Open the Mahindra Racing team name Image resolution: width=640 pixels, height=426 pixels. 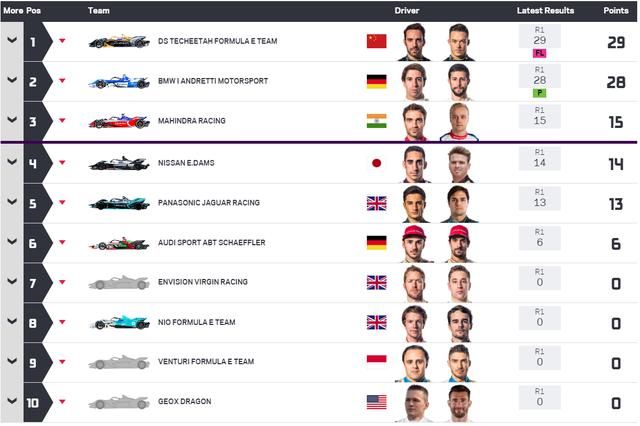[191, 121]
